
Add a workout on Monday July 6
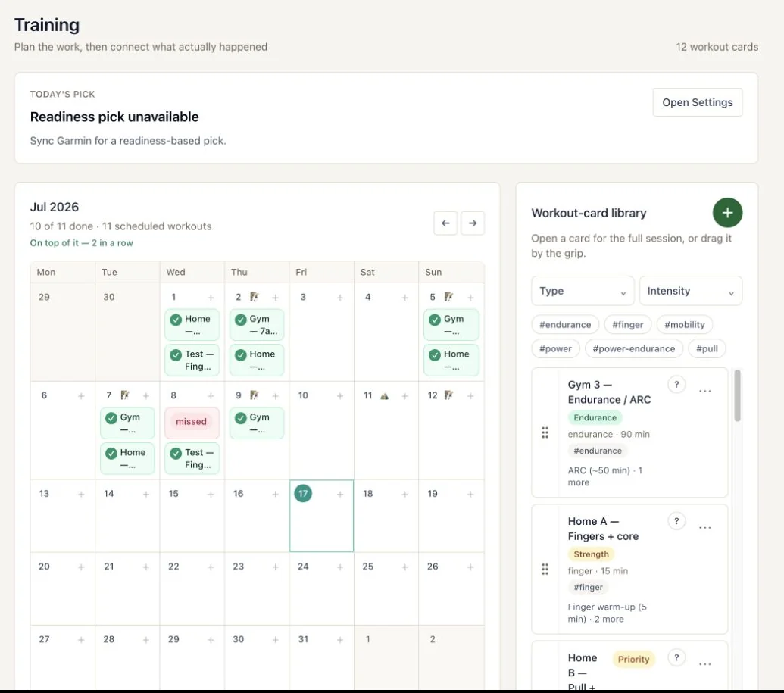pyautogui.click(x=81, y=396)
